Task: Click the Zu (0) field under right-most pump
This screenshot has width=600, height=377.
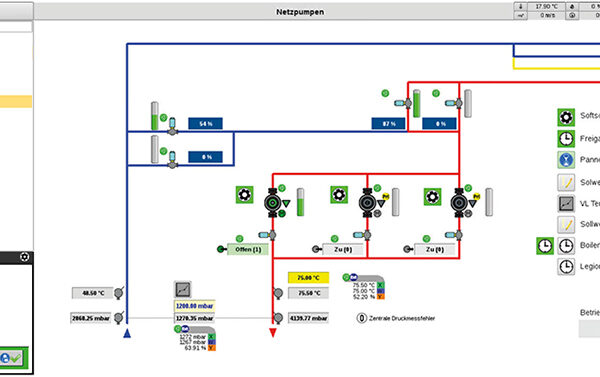Action: [435, 250]
